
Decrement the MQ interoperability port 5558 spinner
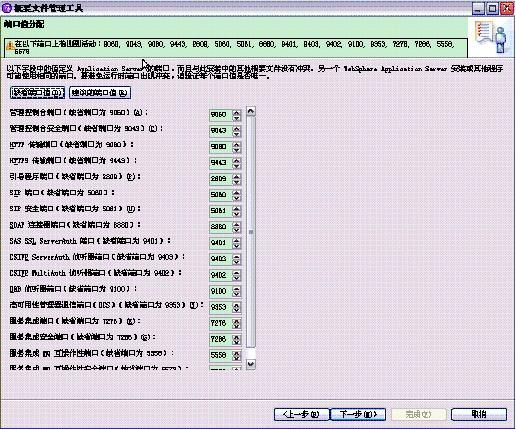[237, 358]
